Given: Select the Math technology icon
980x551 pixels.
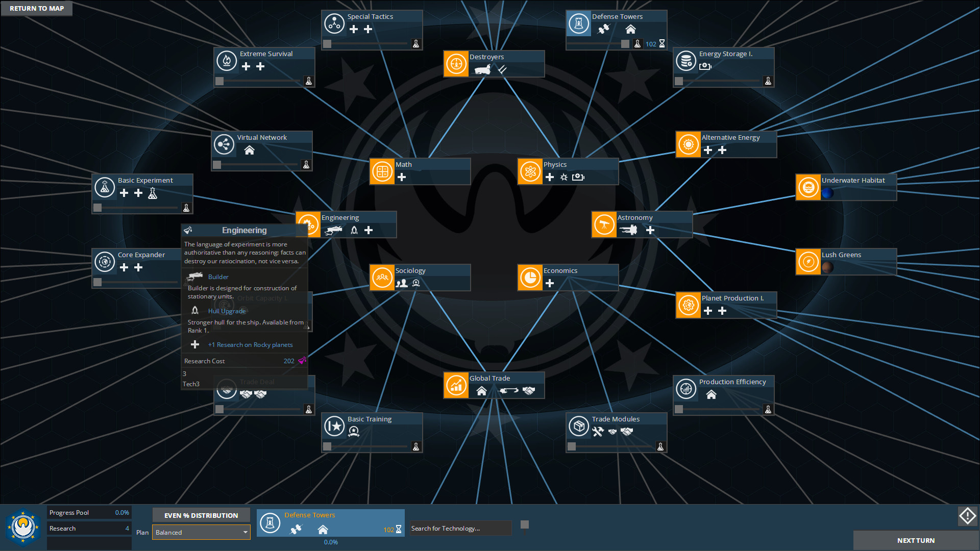Looking at the screenshot, I should click(x=382, y=172).
